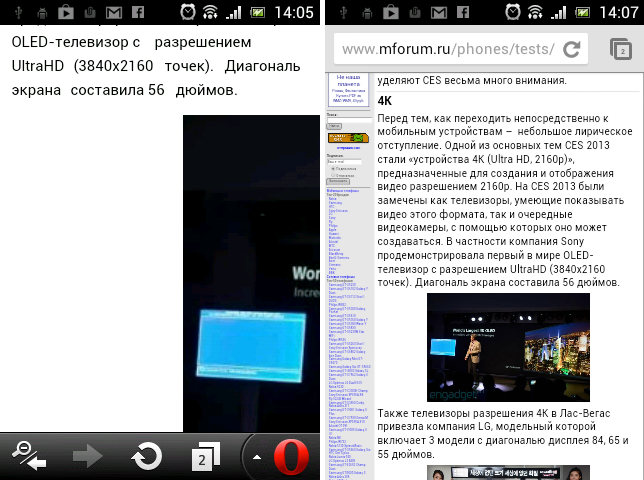
Task: Expand Opera's bottom bar with the small up arrow
Action: [x=257, y=457]
